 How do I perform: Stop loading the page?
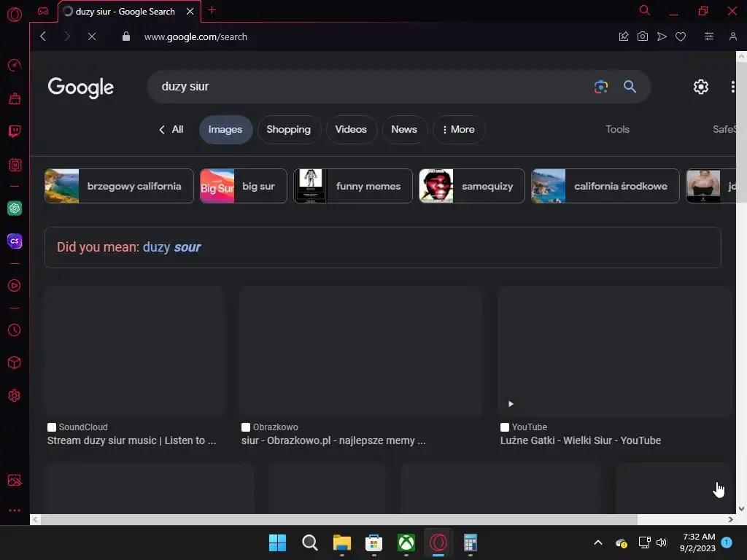point(92,36)
